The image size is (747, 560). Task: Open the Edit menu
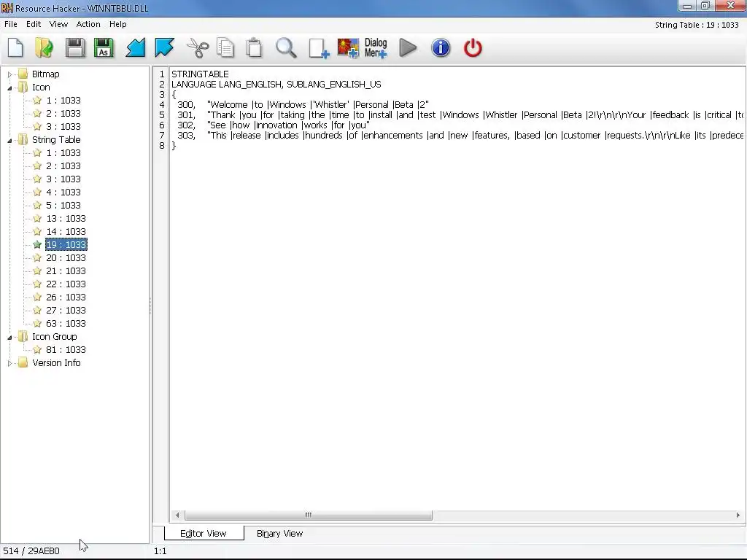coord(34,24)
